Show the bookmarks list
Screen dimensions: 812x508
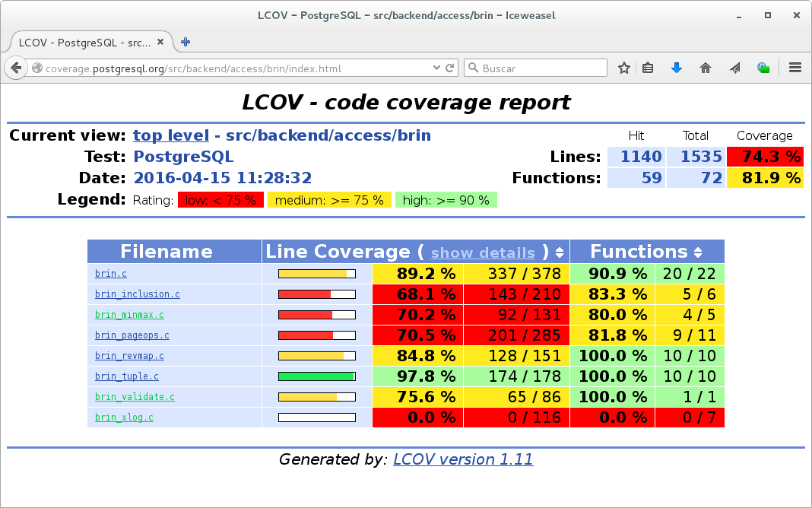point(648,68)
